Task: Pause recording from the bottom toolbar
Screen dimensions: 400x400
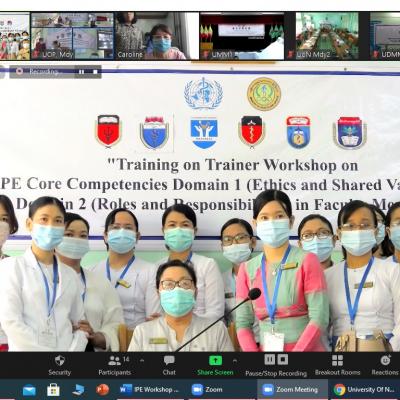Action: click(270, 360)
